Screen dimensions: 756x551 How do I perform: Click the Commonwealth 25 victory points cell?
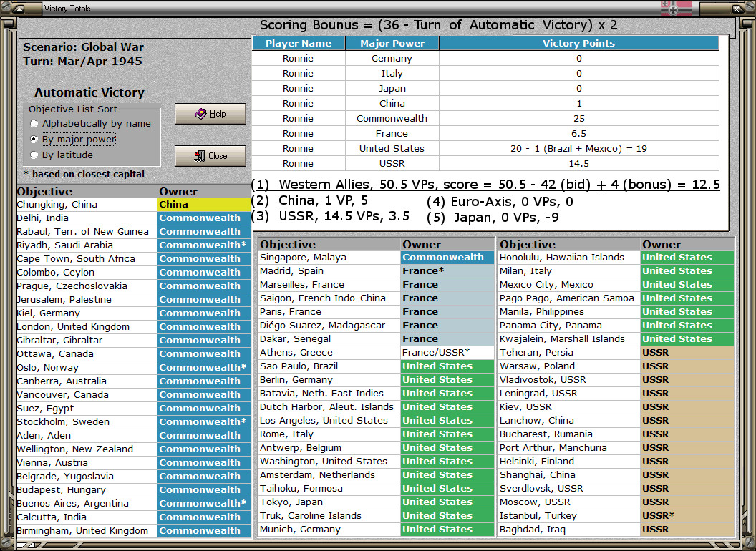click(x=578, y=118)
